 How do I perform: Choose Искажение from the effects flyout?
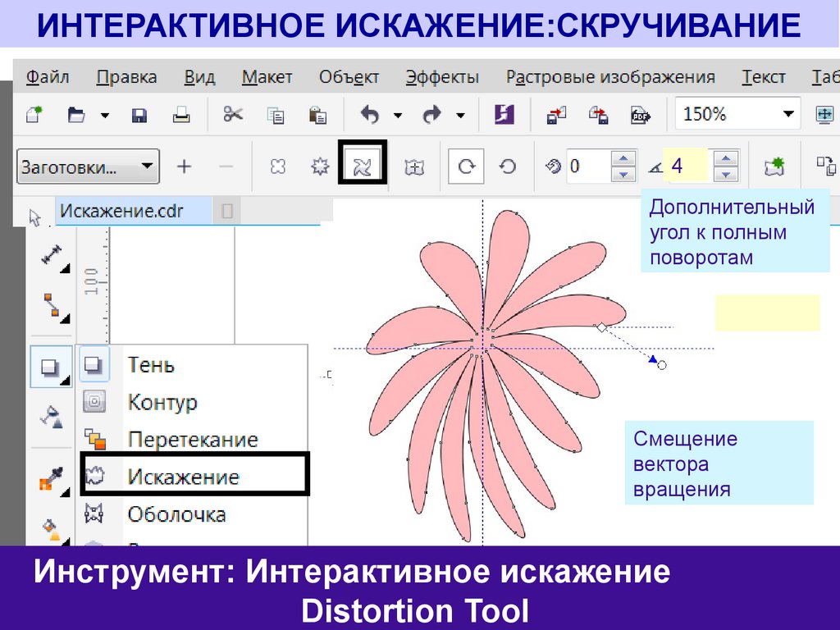click(195, 473)
